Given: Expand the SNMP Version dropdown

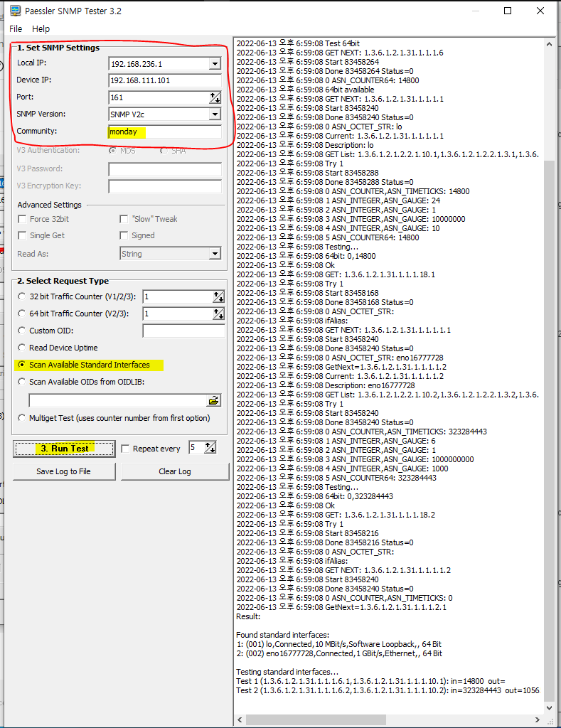Looking at the screenshot, I should 215,114.
